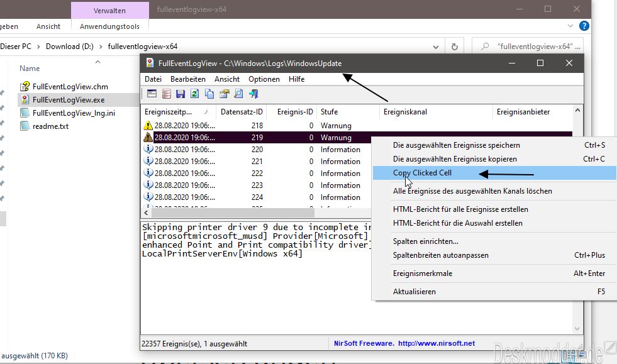The image size is (617, 364).
Task: Select 'Die ausgewählten Ereignisse speichern' menu entry
Action: (494, 145)
